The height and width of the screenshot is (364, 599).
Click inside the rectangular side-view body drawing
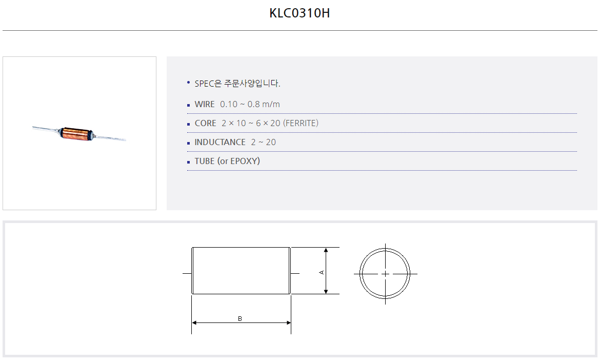tap(241, 271)
